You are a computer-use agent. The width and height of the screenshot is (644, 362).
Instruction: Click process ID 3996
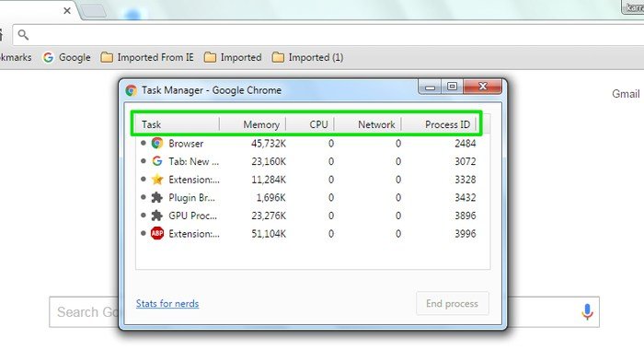465,234
